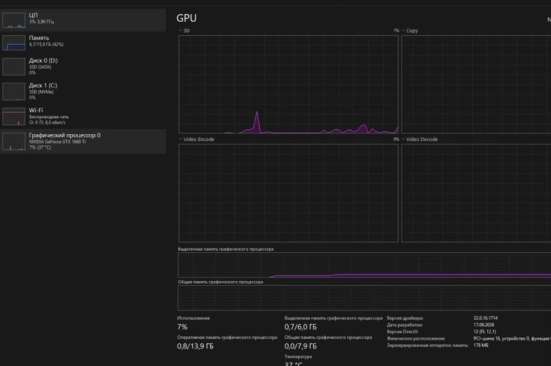The width and height of the screenshot is (551, 366).
Task: Open the Wi-Fi network thumbnail graph
Action: (14, 117)
